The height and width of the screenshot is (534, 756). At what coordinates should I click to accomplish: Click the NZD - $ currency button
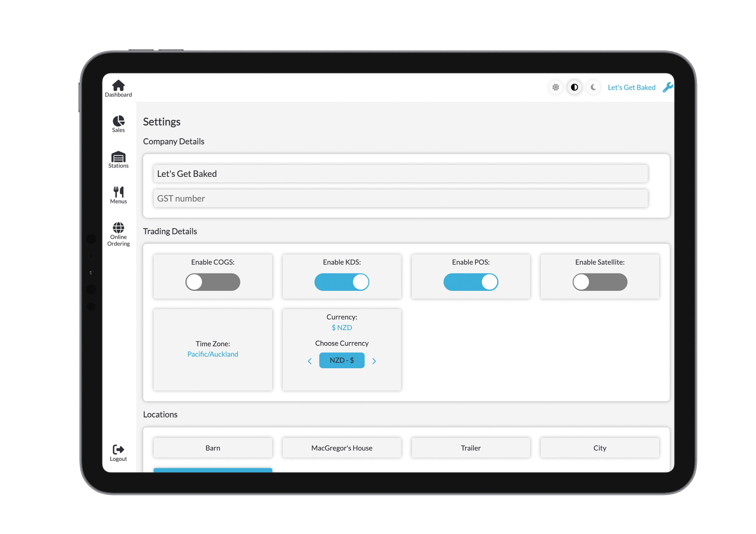tap(341, 360)
